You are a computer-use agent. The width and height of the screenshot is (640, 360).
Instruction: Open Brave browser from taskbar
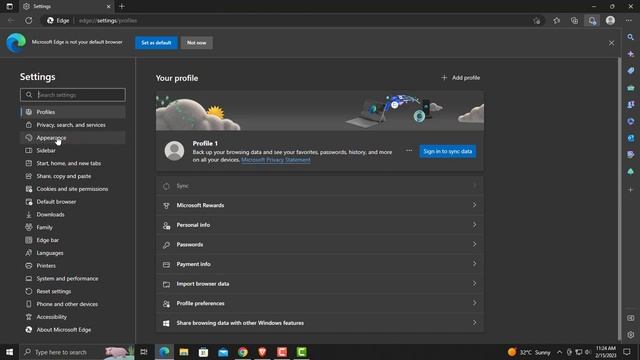click(x=262, y=352)
